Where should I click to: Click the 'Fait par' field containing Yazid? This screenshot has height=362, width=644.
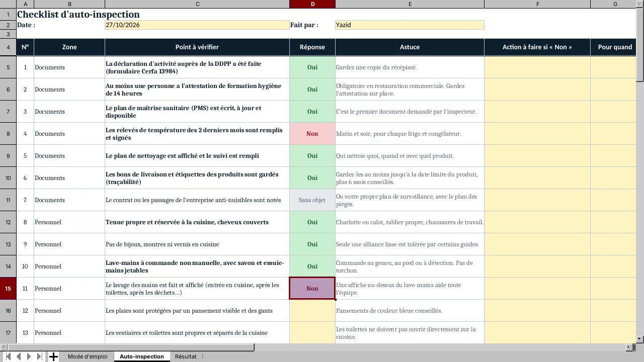pos(410,25)
